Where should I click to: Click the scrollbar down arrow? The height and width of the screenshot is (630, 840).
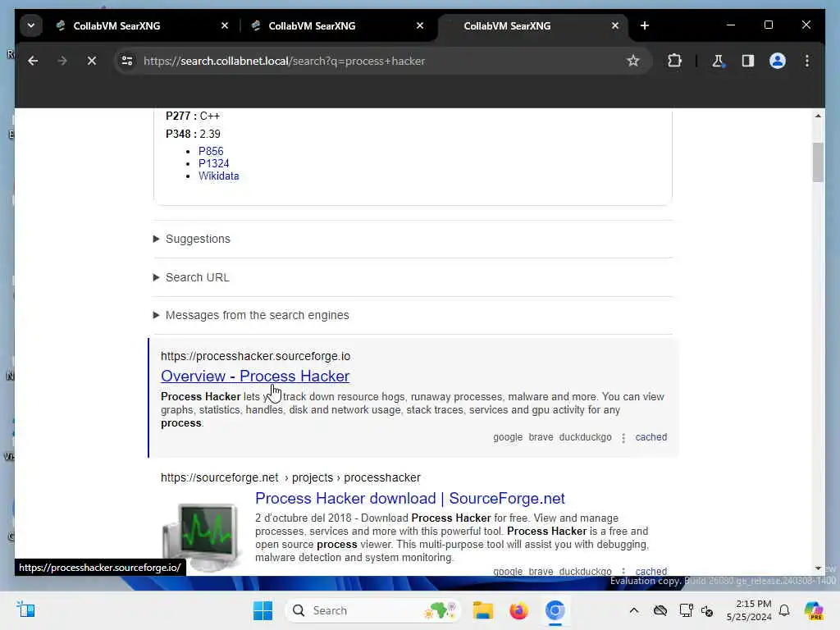pos(818,568)
